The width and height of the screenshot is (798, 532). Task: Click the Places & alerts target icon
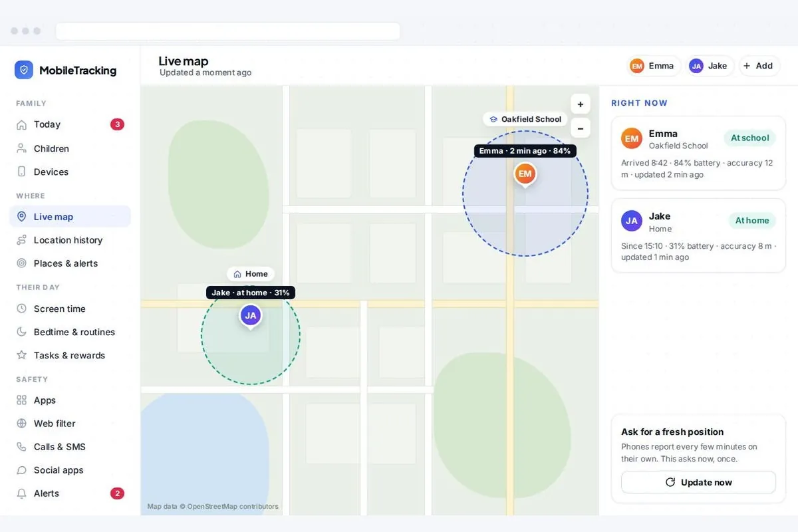pyautogui.click(x=21, y=263)
